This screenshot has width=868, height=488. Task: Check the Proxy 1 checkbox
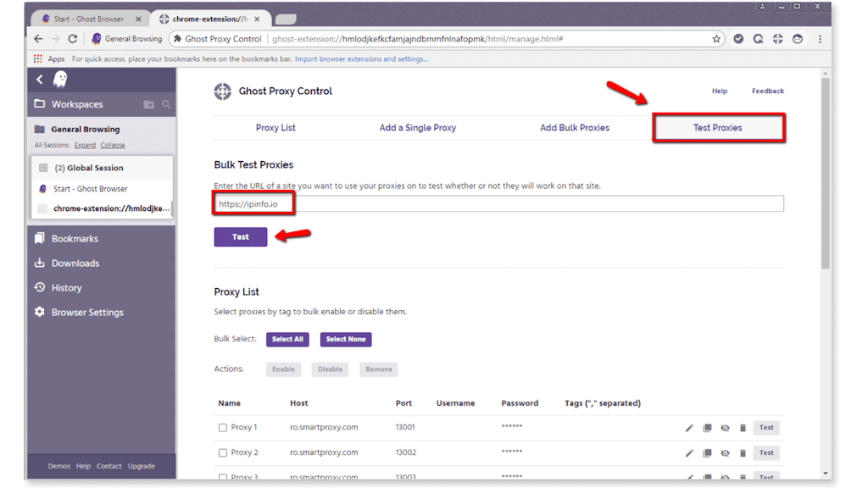coord(223,428)
